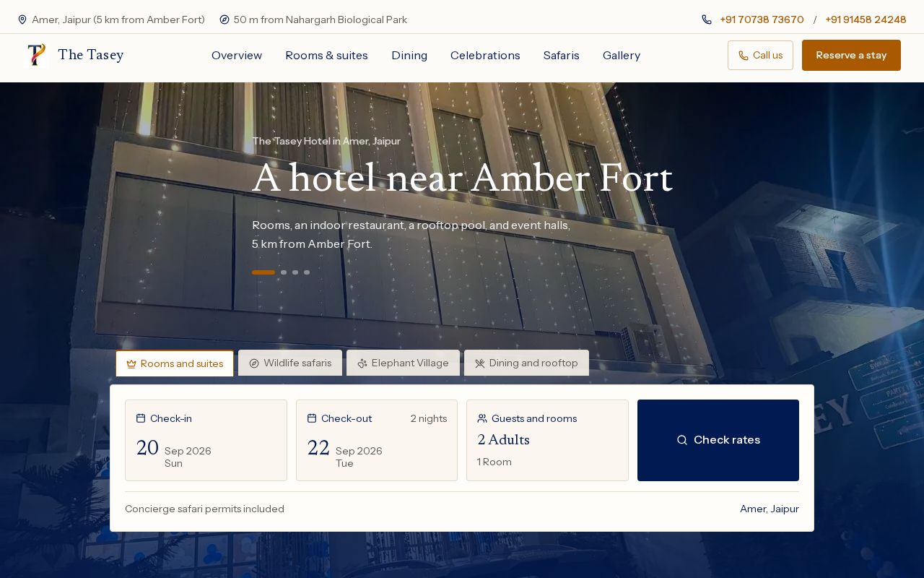Click 'Concierge safari permits included' text
Viewport: 924px width, 578px height.
pos(204,509)
